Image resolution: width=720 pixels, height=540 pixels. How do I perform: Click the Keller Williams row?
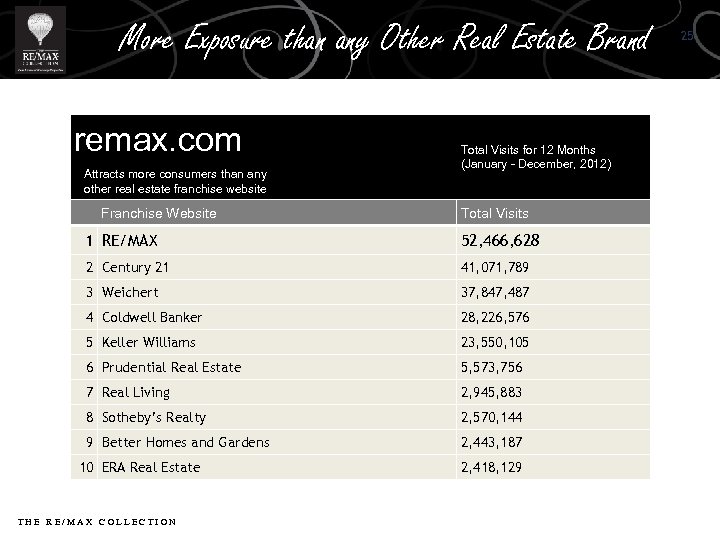(149, 342)
